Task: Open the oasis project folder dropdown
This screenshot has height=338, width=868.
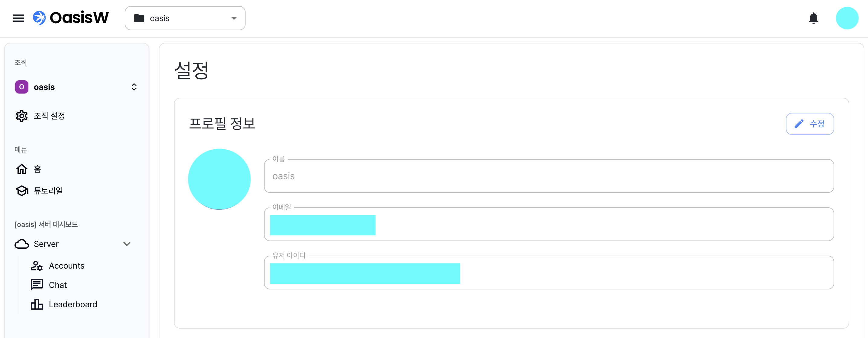Action: click(185, 18)
